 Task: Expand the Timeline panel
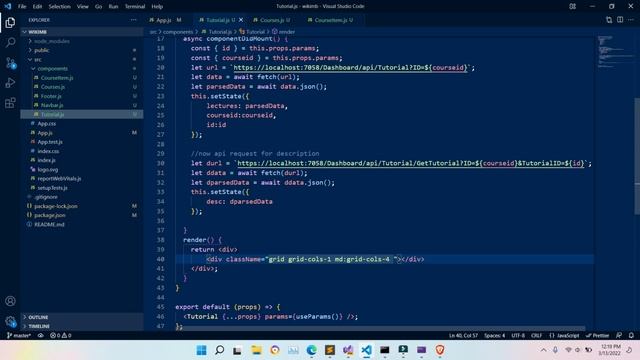click(x=82, y=326)
